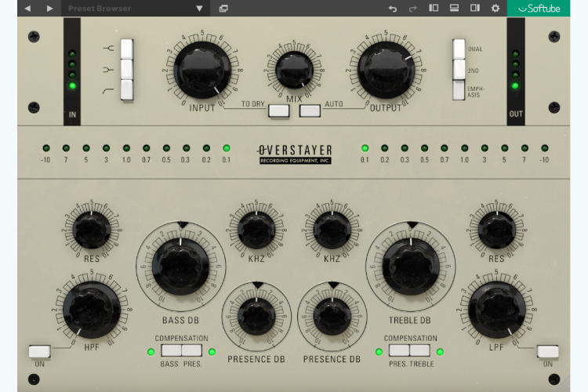Redo the last undone change
Image resolution: width=588 pixels, height=392 pixels.
click(x=413, y=9)
